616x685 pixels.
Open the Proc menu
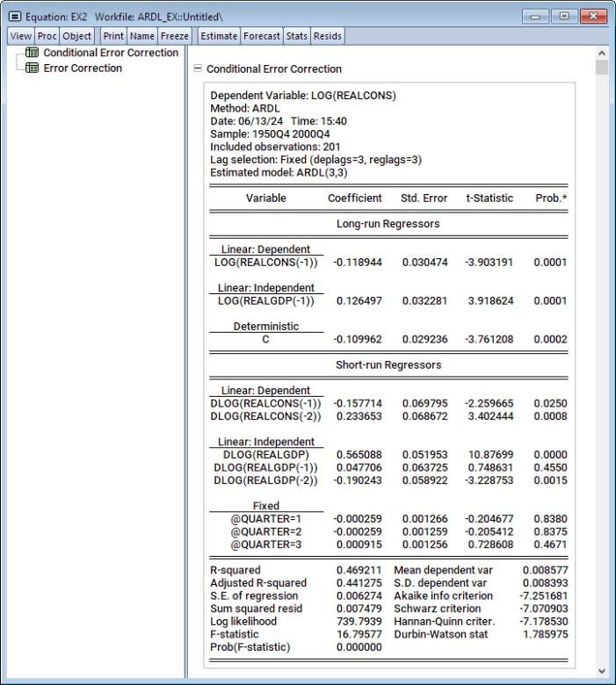pos(42,36)
